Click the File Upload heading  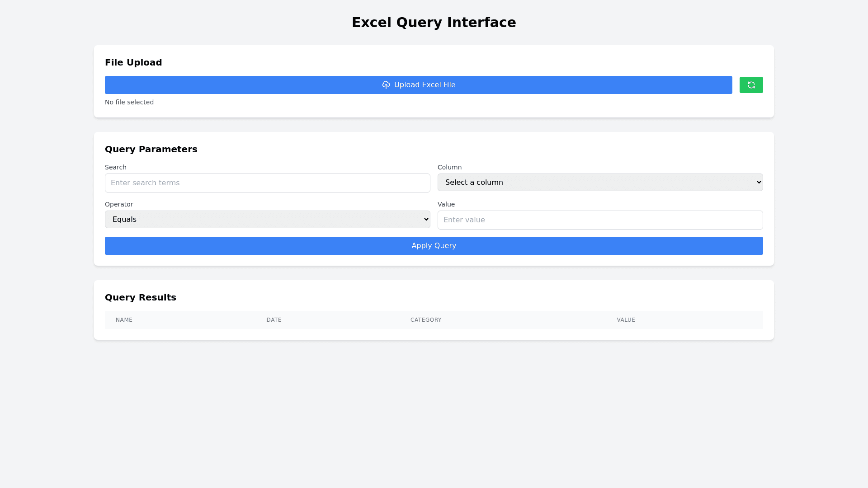click(x=133, y=62)
